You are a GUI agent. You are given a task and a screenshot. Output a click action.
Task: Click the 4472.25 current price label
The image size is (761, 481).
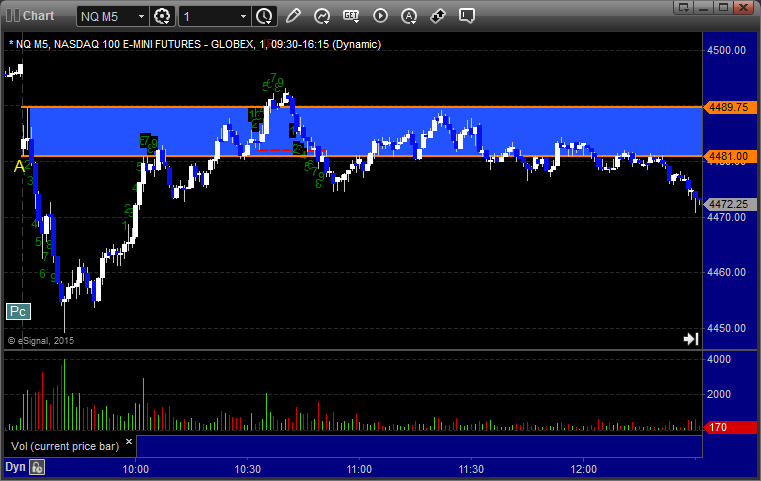[x=730, y=204]
